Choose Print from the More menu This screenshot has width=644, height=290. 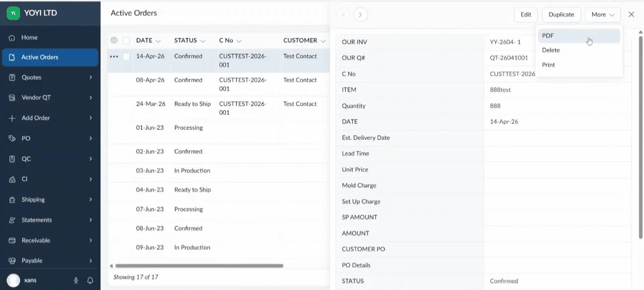pyautogui.click(x=579, y=65)
